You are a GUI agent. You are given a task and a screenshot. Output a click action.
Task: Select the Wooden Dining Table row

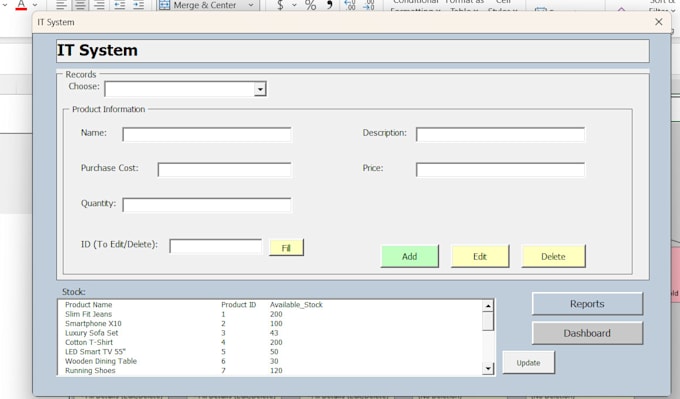click(x=270, y=361)
